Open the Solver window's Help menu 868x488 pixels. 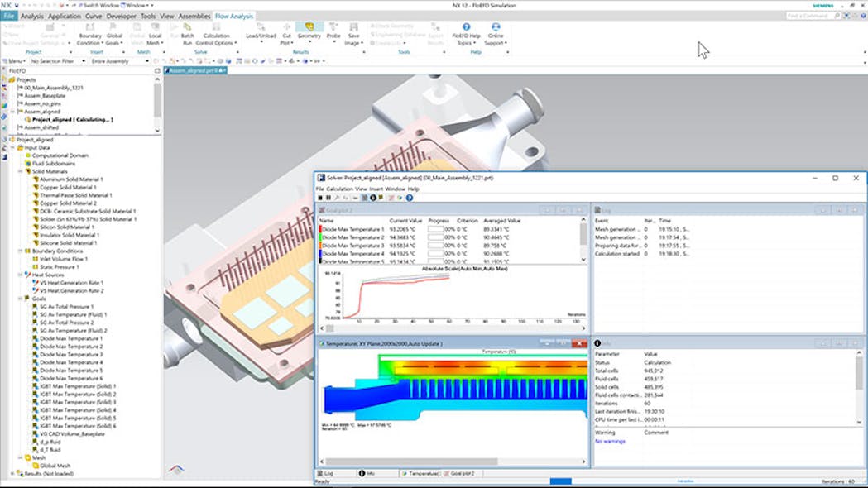click(x=413, y=189)
